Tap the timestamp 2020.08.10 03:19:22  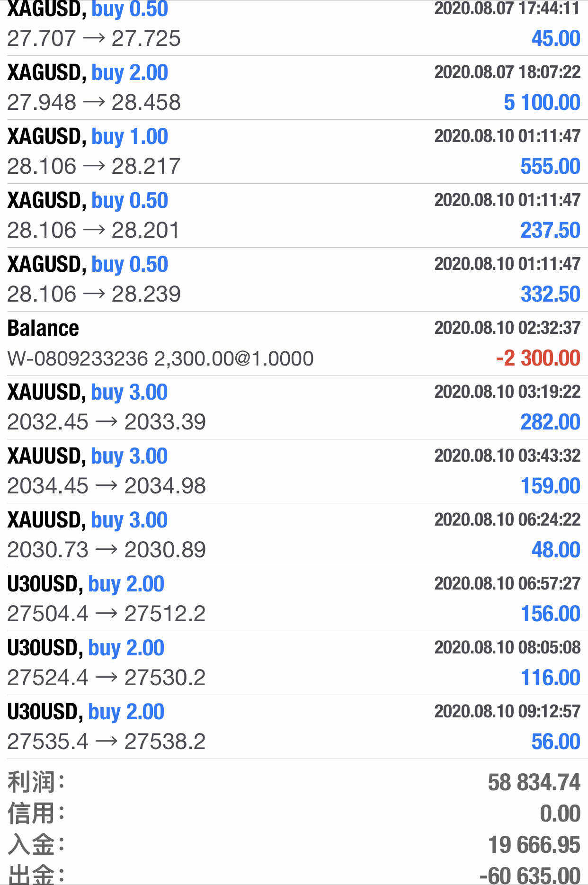[x=508, y=392]
